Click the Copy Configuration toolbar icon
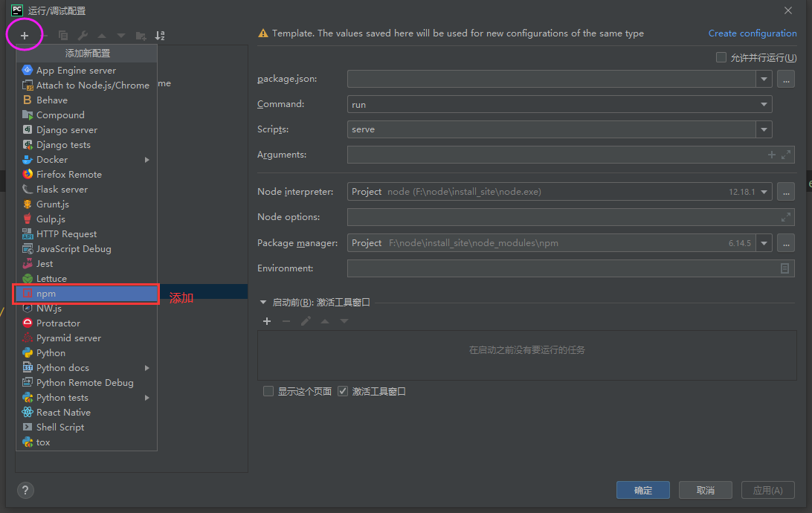 tap(63, 35)
